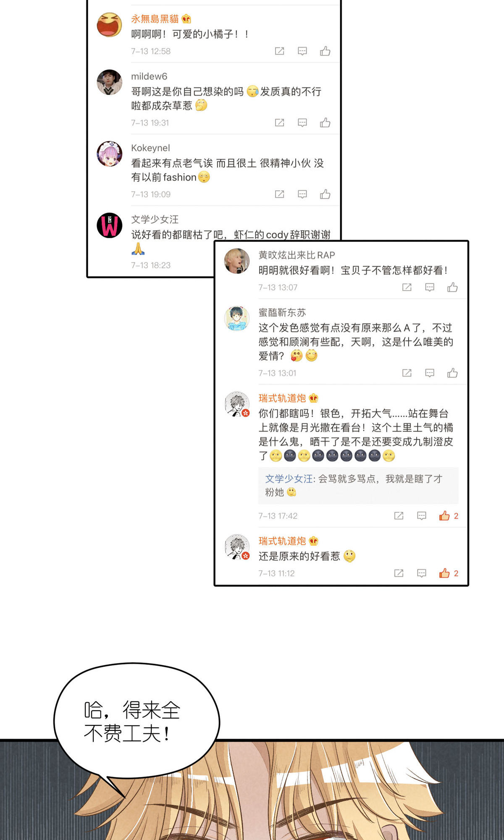Tap Kokeynel's anime avatar picture
This screenshot has height=840, width=504.
coord(110,154)
